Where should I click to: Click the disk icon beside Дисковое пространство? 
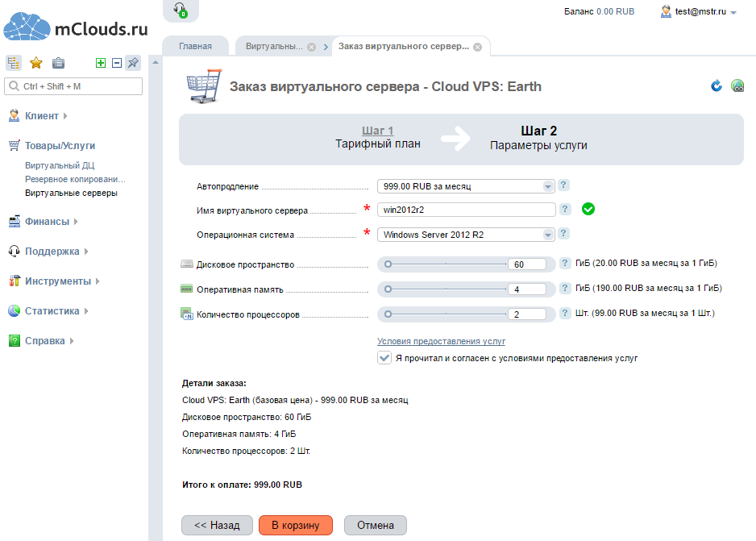tap(187, 264)
